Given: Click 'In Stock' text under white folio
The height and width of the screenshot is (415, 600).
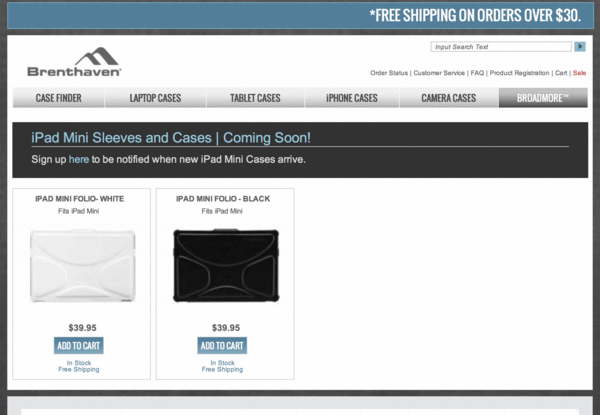Looking at the screenshot, I should (79, 363).
